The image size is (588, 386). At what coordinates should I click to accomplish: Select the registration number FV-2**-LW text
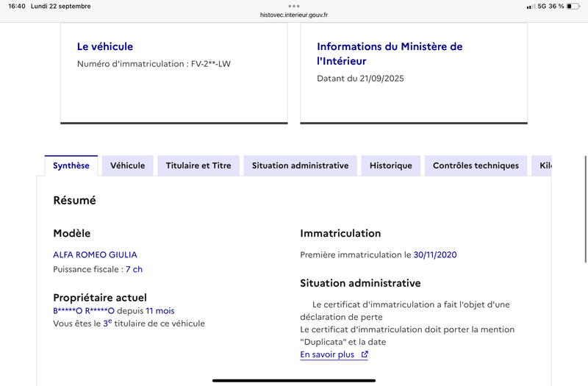point(211,64)
